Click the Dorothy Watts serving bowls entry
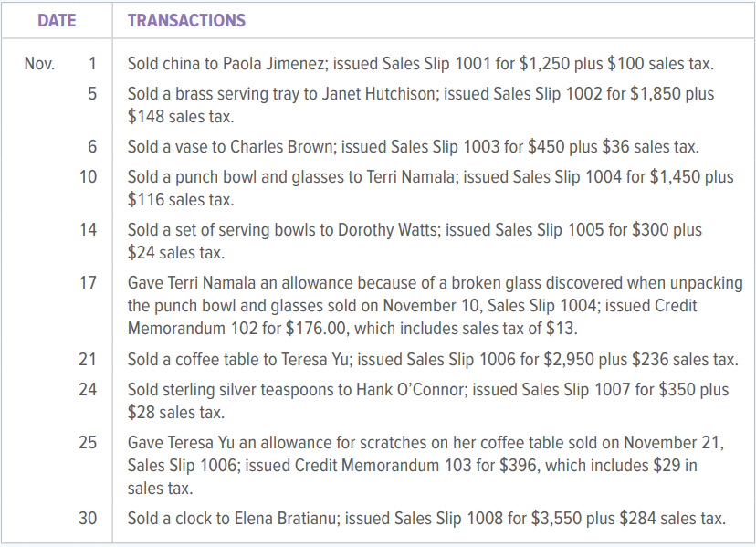The height and width of the screenshot is (547, 756). click(x=415, y=241)
